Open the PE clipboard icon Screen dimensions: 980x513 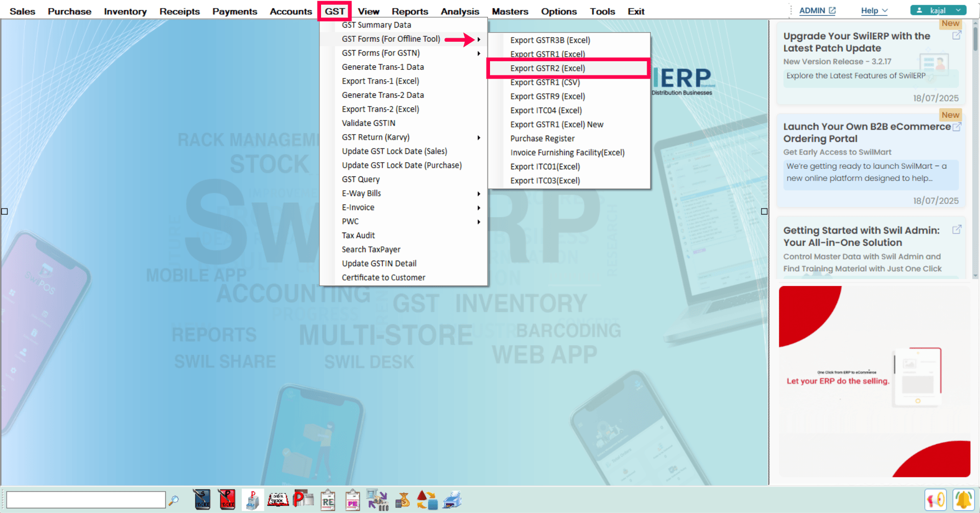pyautogui.click(x=353, y=500)
